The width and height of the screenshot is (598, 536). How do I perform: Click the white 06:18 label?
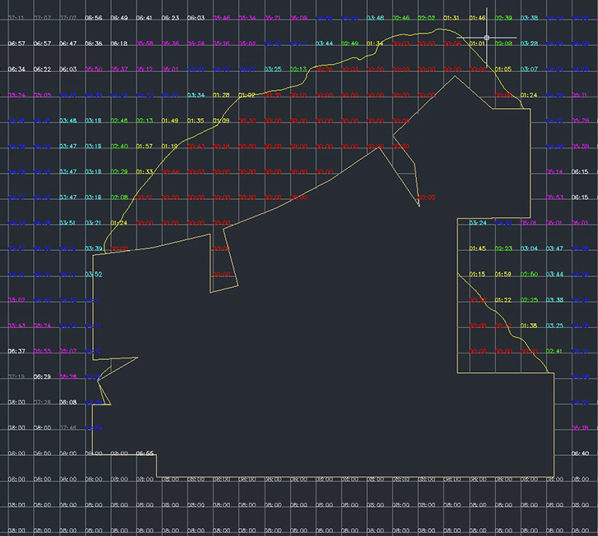tap(119, 43)
